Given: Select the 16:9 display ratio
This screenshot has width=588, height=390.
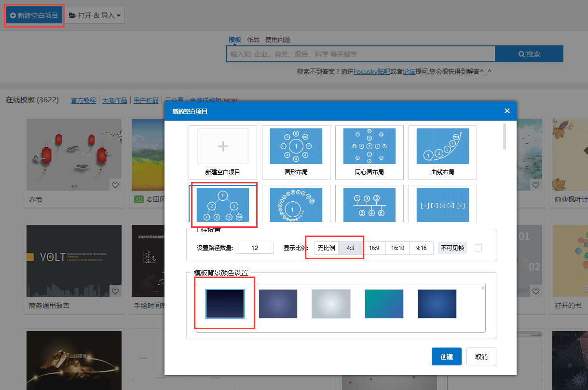Looking at the screenshot, I should tap(374, 248).
